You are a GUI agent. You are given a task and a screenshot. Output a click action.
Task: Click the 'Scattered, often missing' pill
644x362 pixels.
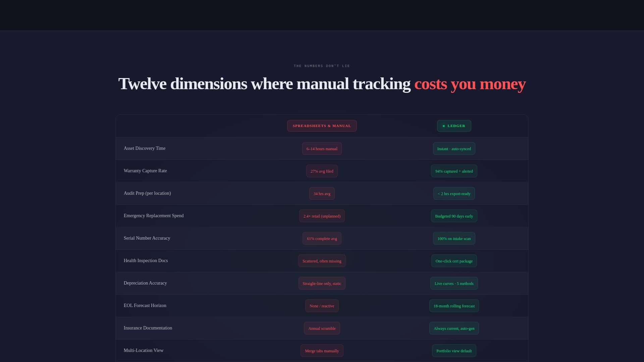point(322,261)
